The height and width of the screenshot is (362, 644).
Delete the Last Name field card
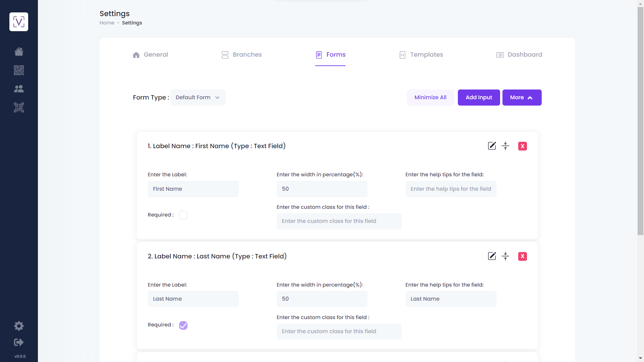tap(523, 256)
